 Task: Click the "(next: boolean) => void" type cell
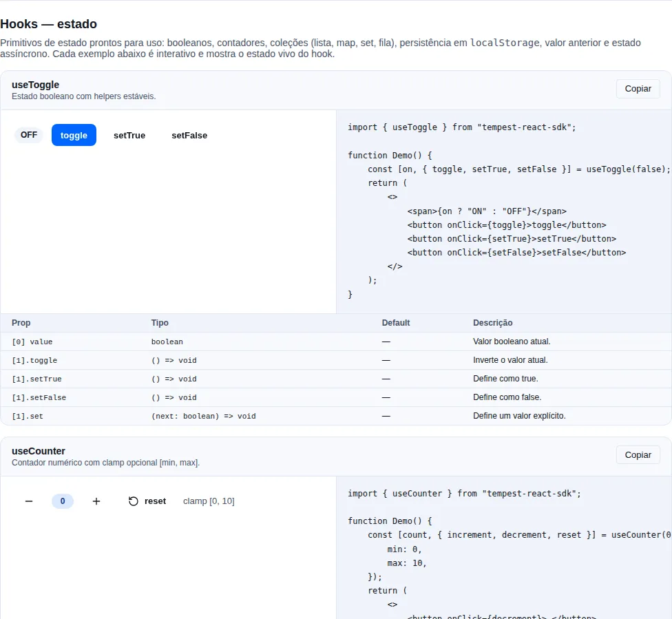[x=204, y=417]
